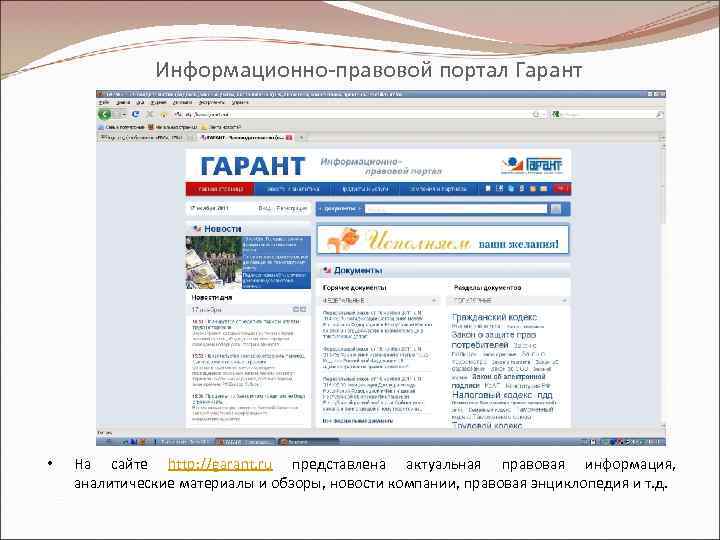Click the Документы section heading

(x=358, y=270)
